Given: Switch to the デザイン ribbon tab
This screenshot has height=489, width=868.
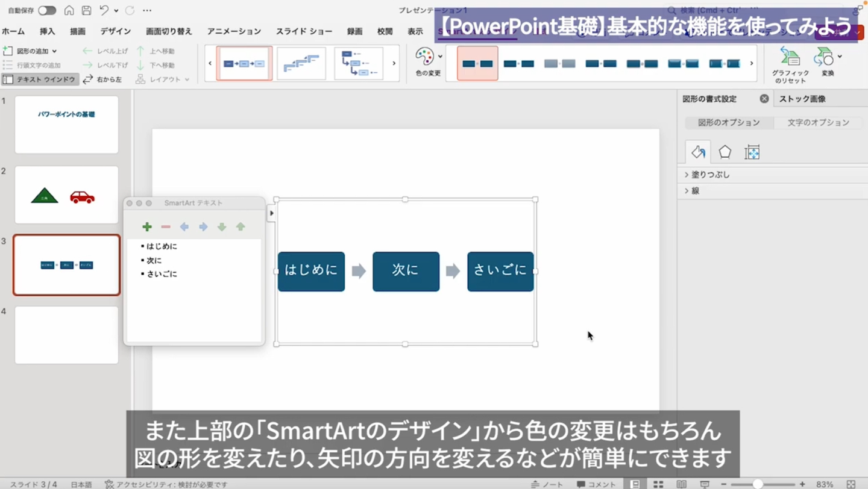Looking at the screenshot, I should click(116, 31).
